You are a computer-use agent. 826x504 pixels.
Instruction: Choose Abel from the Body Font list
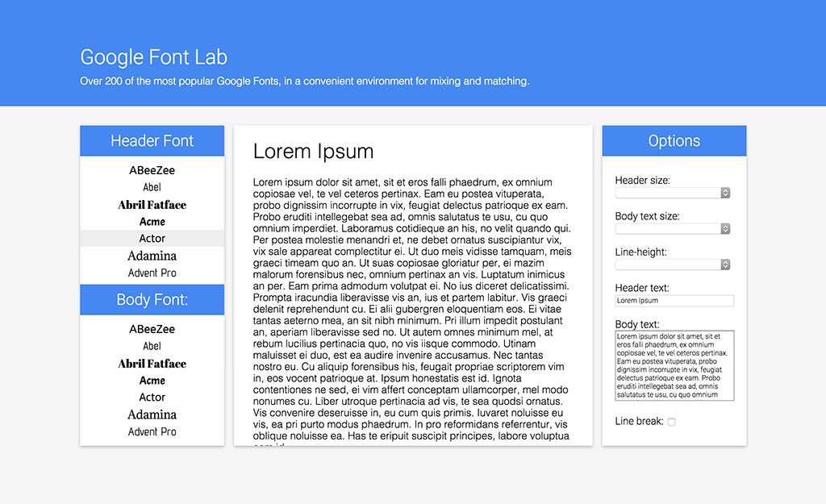[152, 346]
